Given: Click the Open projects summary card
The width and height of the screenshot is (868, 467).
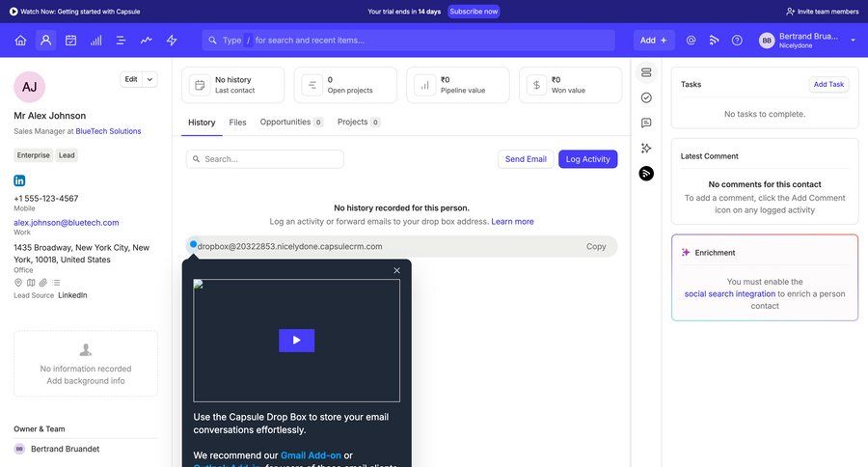Looking at the screenshot, I should point(345,85).
